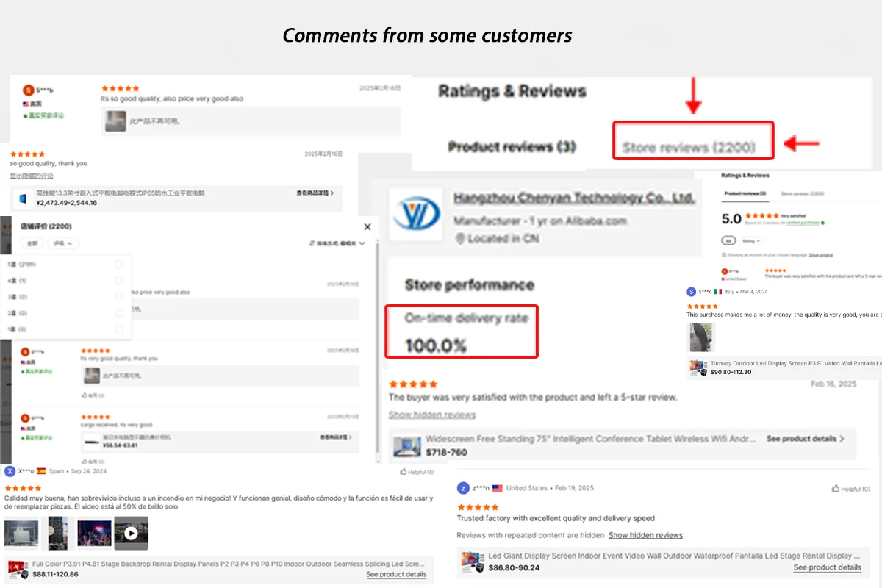The height and width of the screenshot is (588, 882).
Task: Open the sort order dropdown
Action: 337,243
